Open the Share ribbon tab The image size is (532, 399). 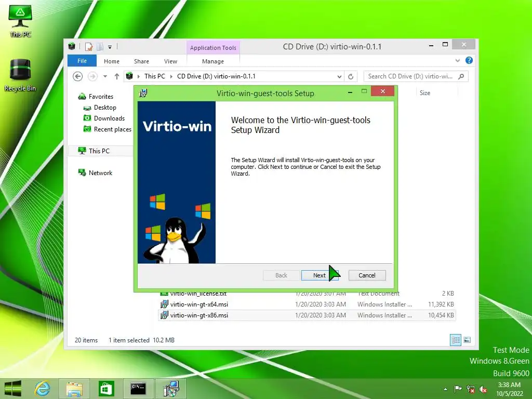point(141,61)
